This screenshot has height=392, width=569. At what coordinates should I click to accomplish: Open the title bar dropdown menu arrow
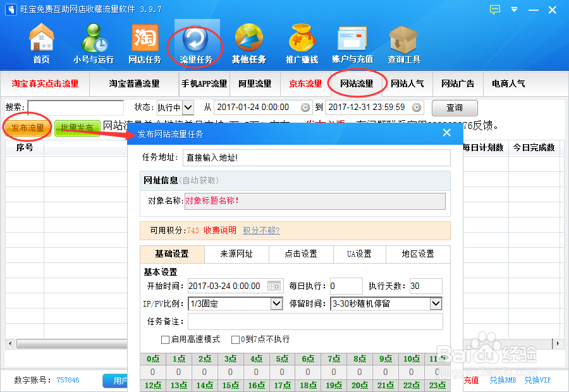coord(514,9)
